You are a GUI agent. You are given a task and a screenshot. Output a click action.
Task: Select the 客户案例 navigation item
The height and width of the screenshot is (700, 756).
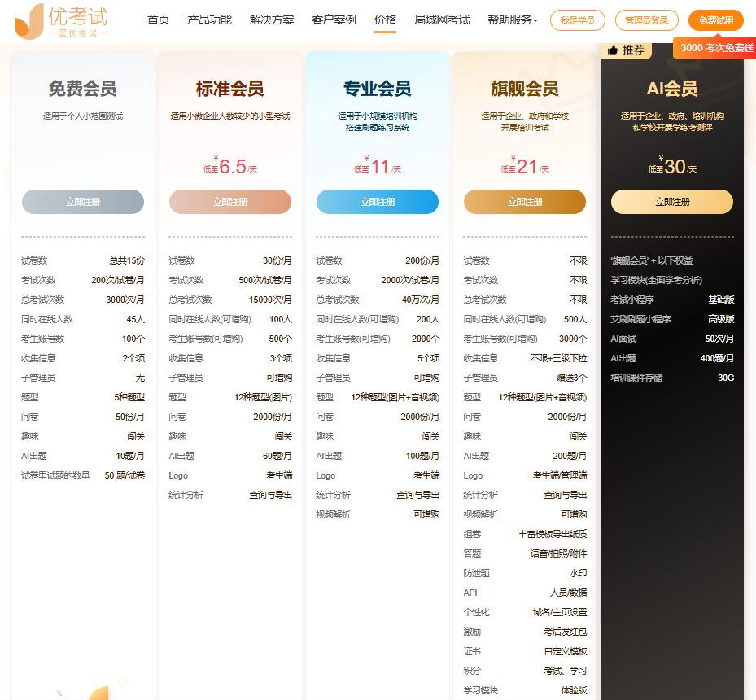pyautogui.click(x=333, y=20)
